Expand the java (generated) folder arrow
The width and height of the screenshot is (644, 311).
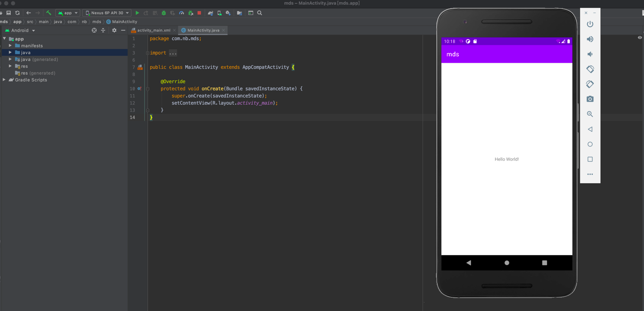(10, 60)
